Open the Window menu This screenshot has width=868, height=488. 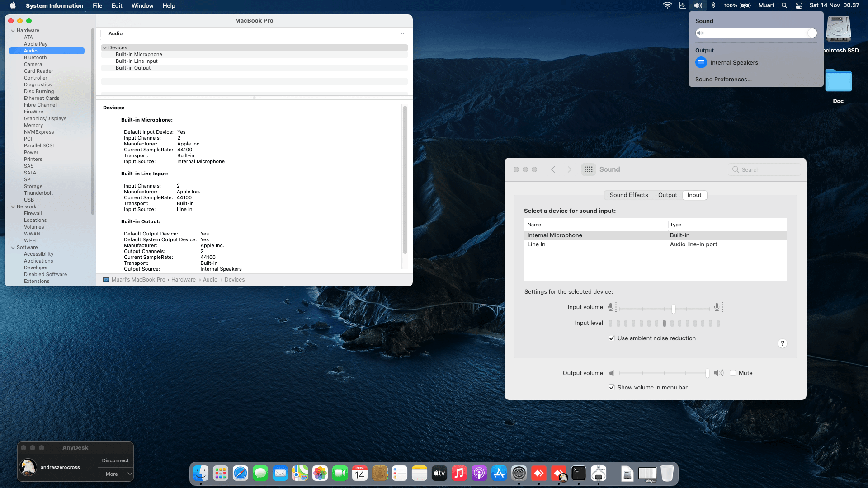(x=142, y=5)
